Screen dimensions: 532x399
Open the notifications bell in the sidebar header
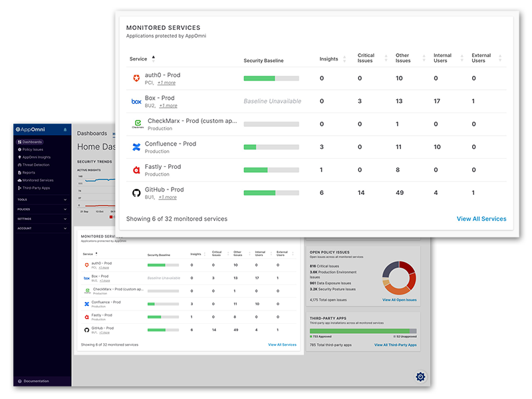pyautogui.click(x=65, y=129)
